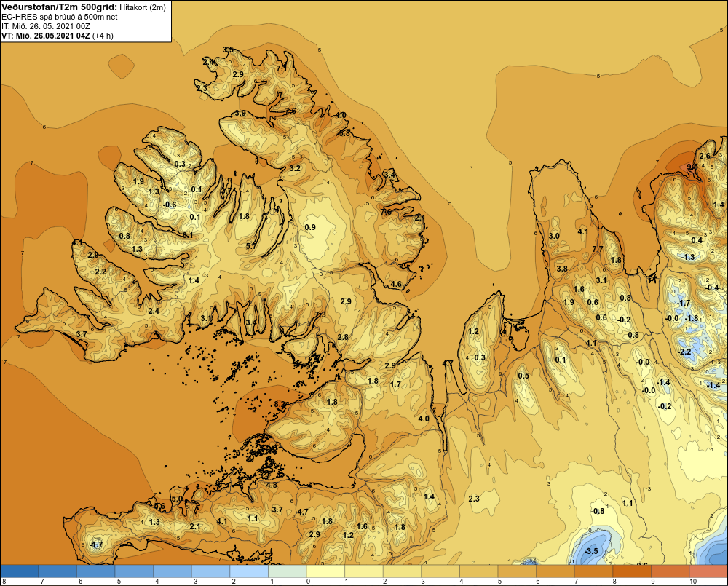Click the temperature value 4.6 on the map
Viewport: 728px width, 586px height.
click(396, 284)
